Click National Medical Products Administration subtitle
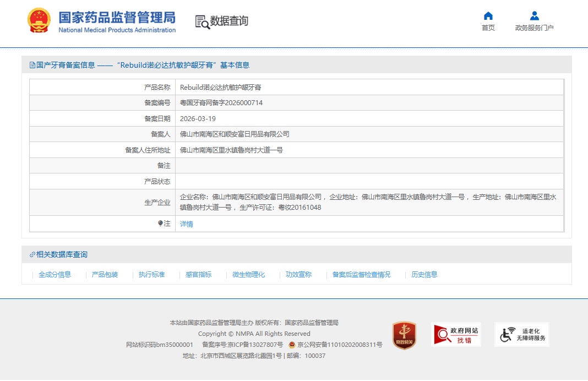The image size is (588, 381). (x=117, y=30)
